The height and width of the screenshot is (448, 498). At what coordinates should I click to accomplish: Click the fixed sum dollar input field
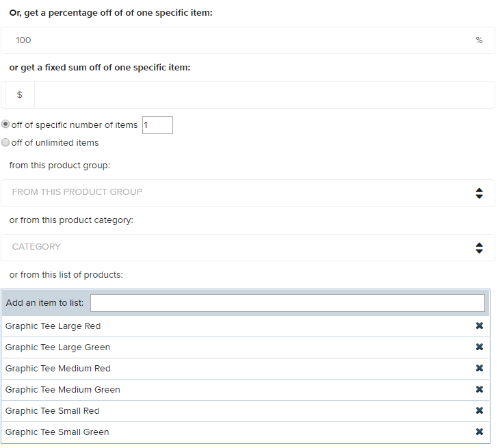264,95
